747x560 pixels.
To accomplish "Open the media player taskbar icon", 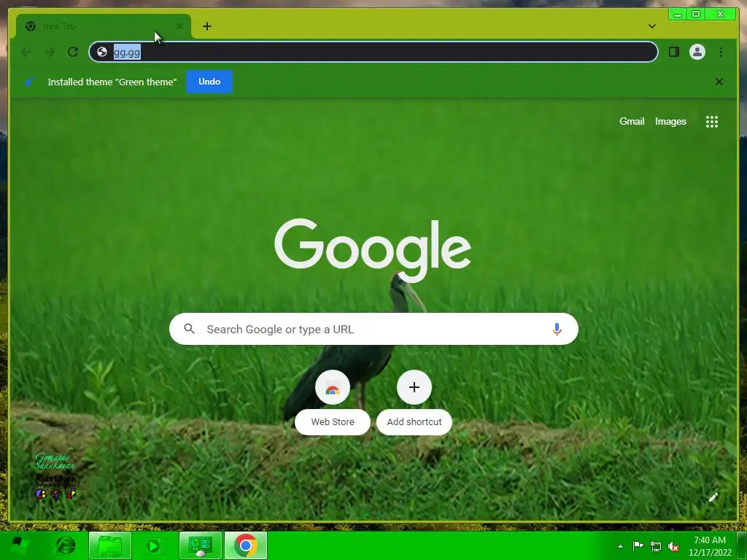I will (153, 545).
